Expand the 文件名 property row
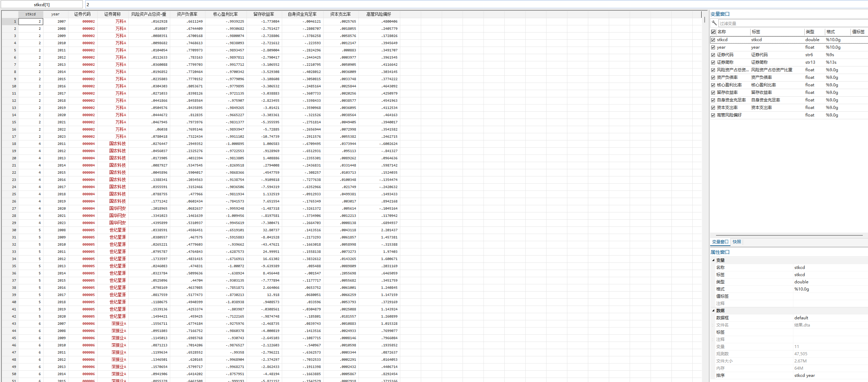This screenshot has height=382, width=868. coord(713,325)
